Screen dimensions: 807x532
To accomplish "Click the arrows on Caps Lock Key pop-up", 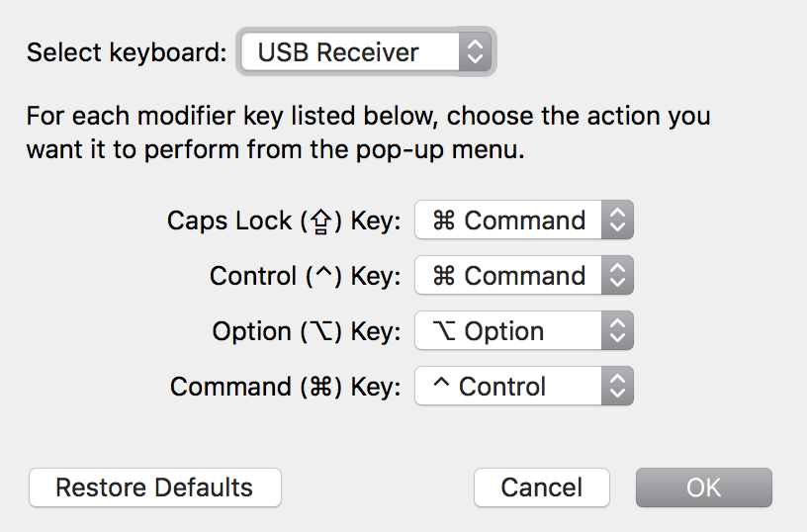I will (x=617, y=221).
